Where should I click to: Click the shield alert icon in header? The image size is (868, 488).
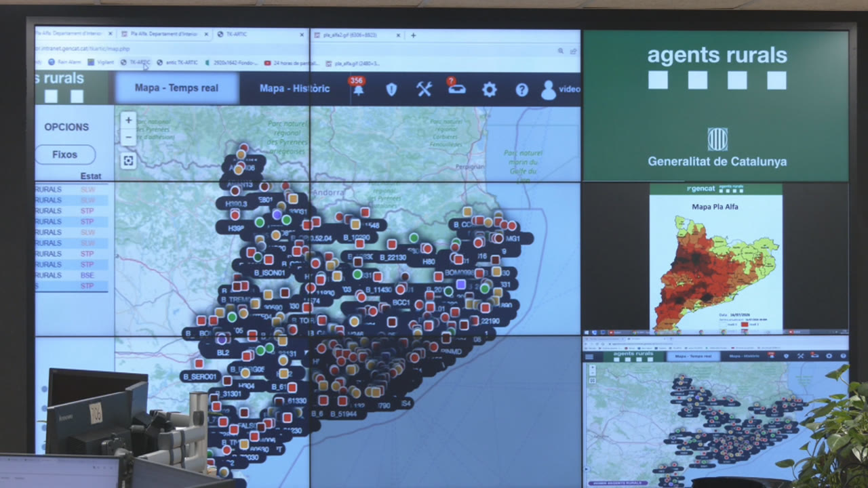coord(391,89)
